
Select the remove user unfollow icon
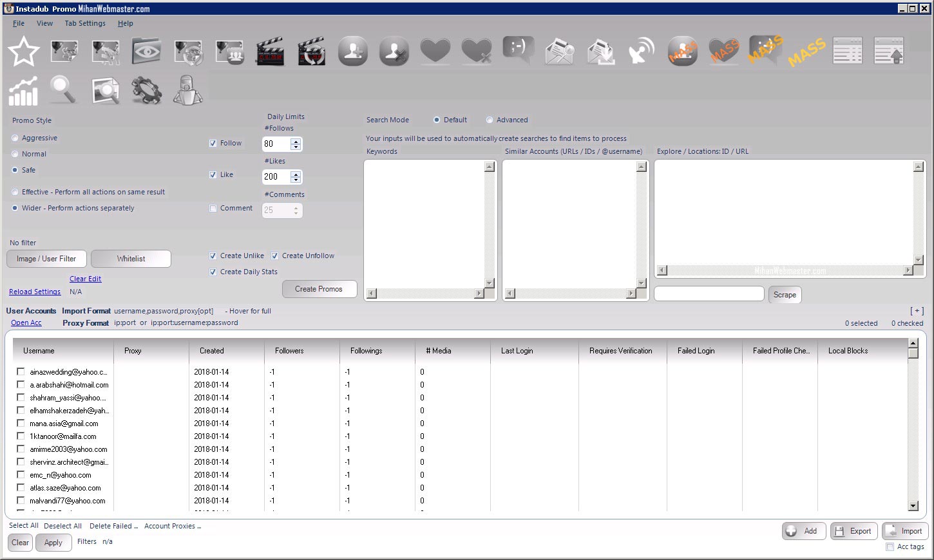pos(394,51)
